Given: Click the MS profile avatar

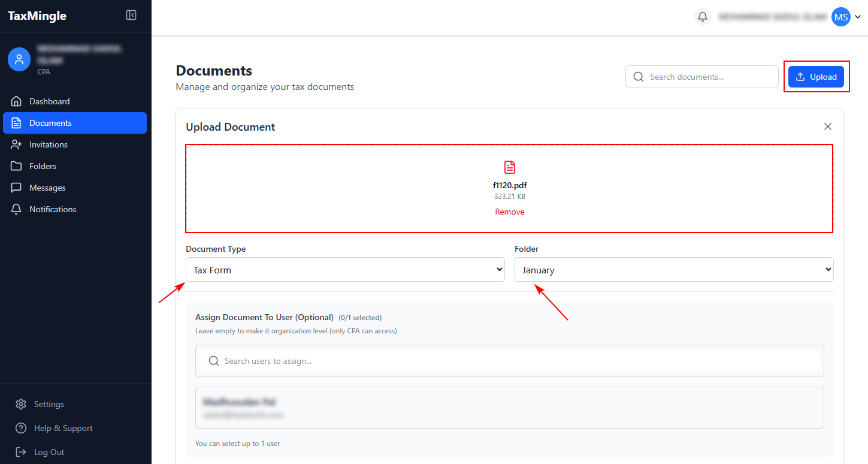Looking at the screenshot, I should (841, 17).
